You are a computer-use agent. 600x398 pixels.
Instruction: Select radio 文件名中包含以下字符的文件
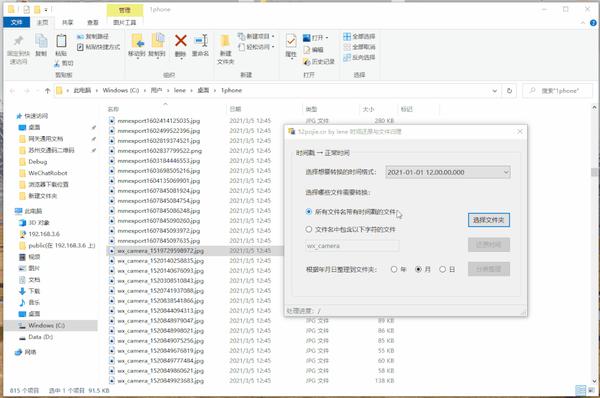pos(309,229)
